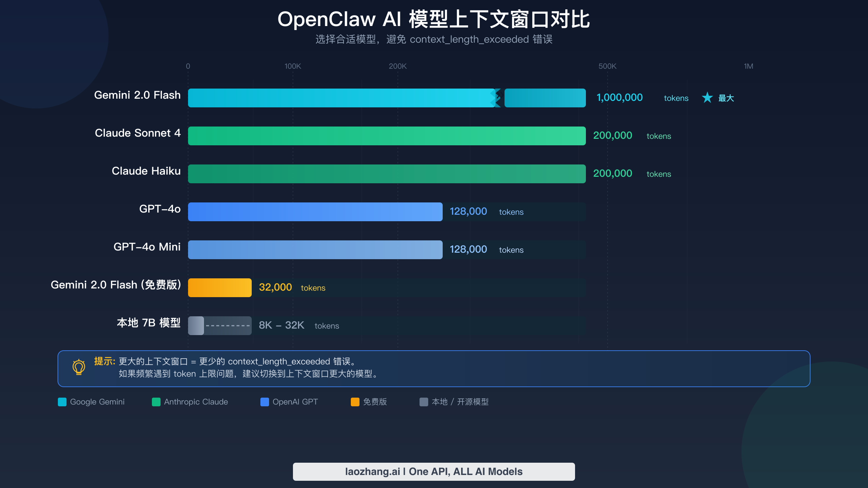868x488 pixels.
Task: Toggle the Google Gemini series in the legend
Action: tap(92, 402)
